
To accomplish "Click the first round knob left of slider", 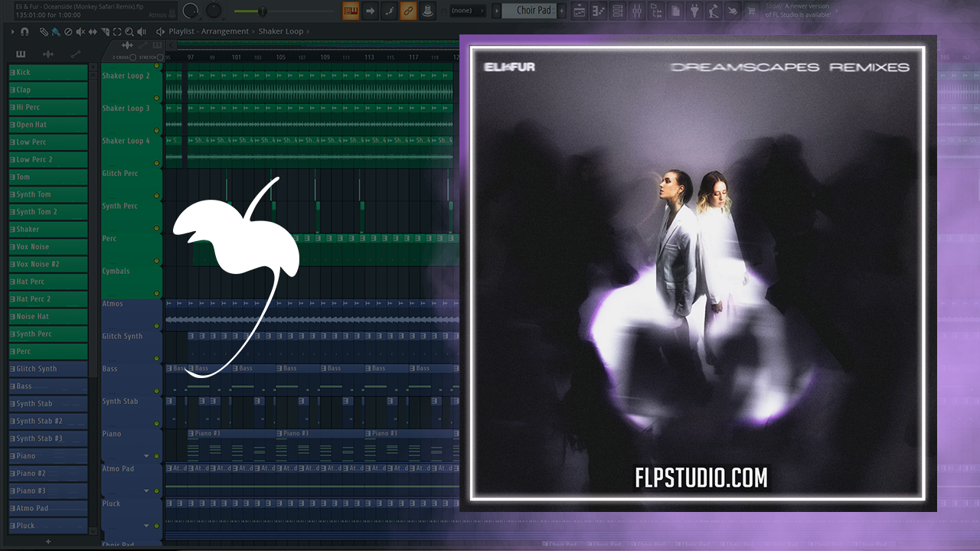I will point(191,11).
